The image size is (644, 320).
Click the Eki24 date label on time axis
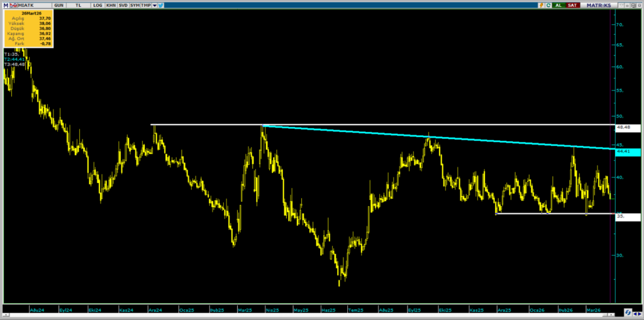tap(95, 310)
